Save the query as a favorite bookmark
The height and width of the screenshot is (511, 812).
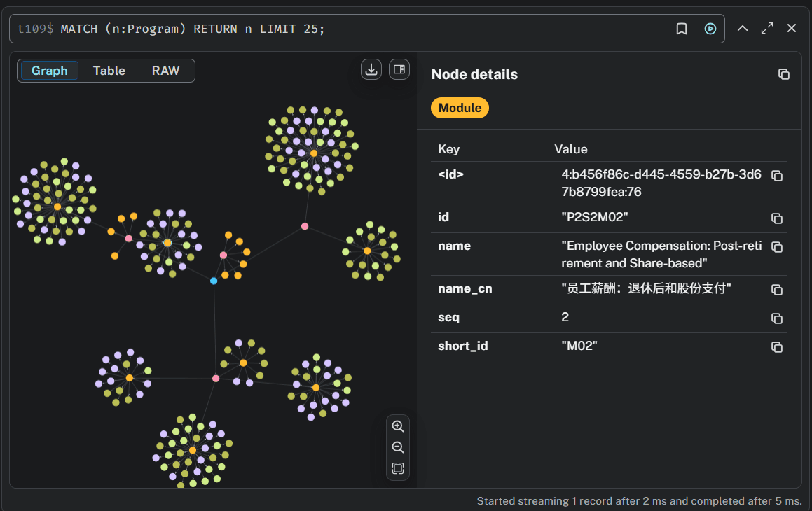point(681,29)
